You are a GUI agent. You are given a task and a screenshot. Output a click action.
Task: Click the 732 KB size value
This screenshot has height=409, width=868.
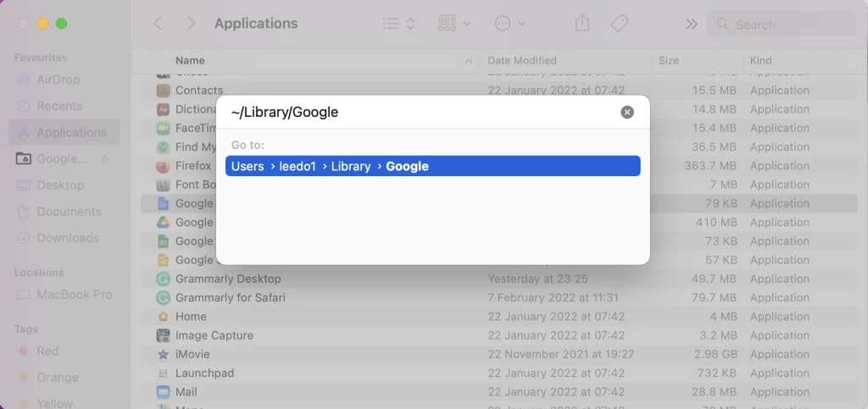click(717, 373)
